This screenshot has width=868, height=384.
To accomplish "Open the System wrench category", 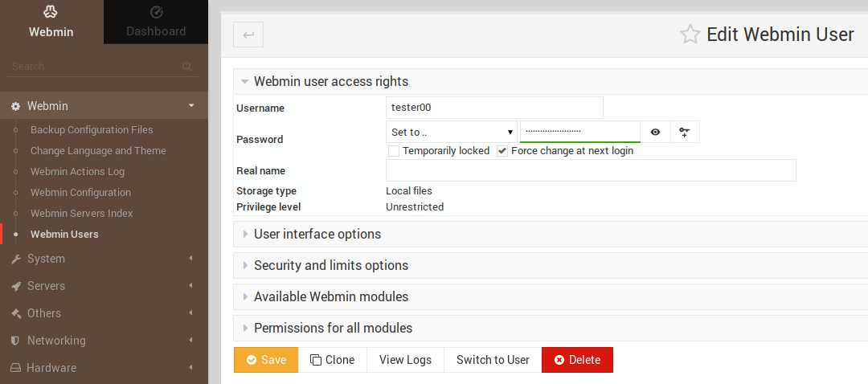I will point(46,259).
